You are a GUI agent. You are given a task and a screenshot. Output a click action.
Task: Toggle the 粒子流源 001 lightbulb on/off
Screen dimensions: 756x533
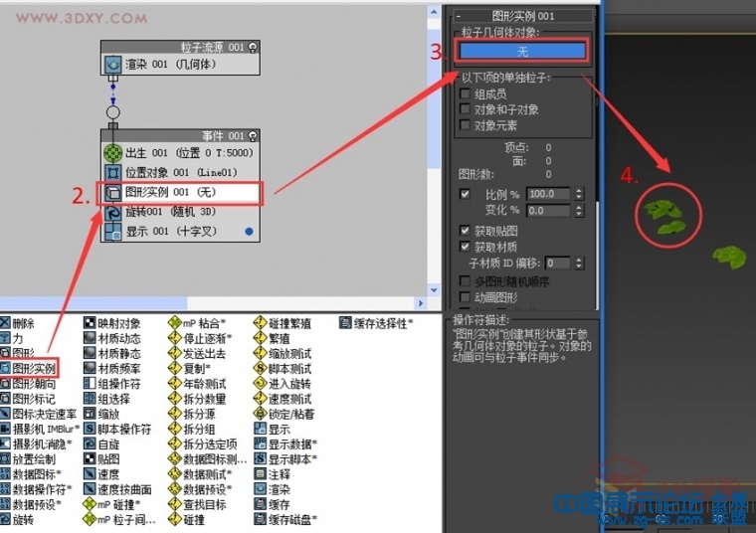click(x=253, y=47)
